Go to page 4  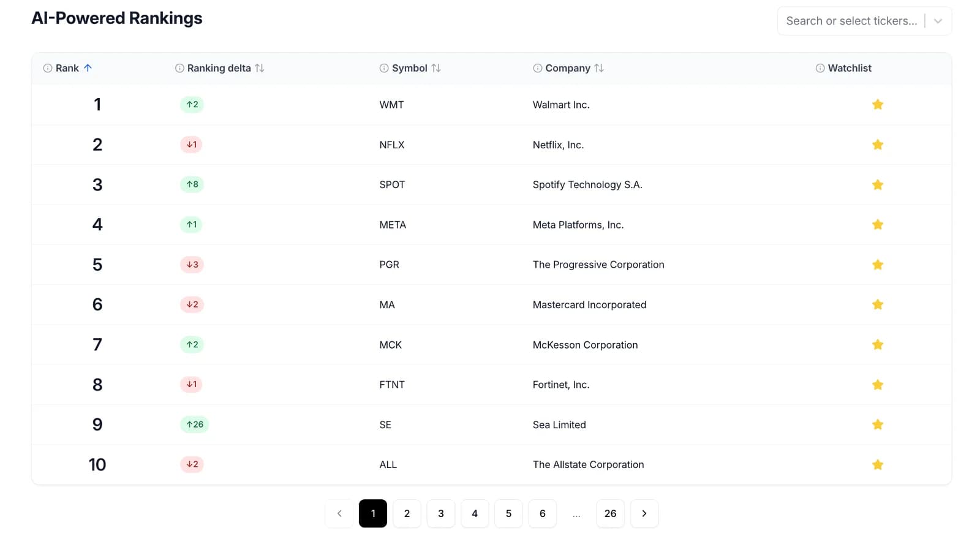tap(475, 513)
